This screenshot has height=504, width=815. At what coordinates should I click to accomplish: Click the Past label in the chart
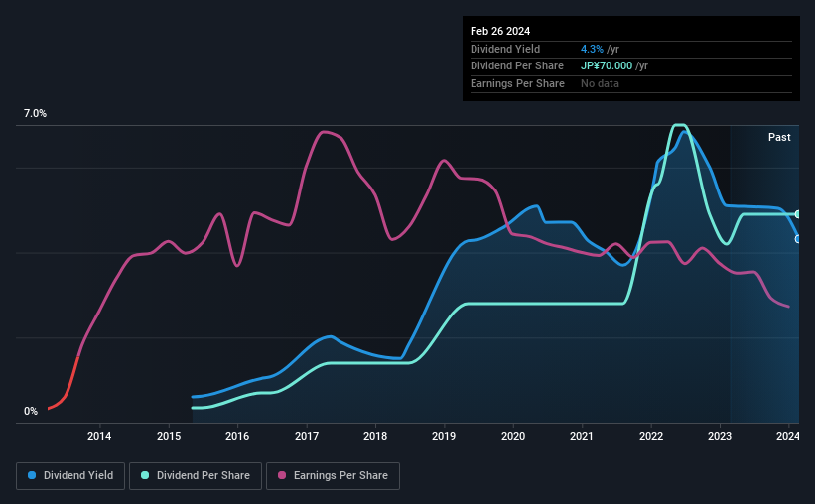(x=779, y=137)
